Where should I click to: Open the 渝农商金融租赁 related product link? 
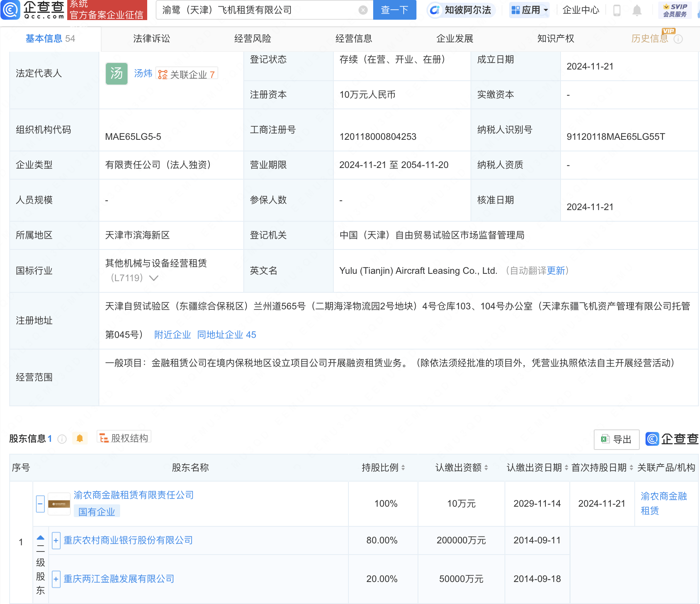point(664,504)
